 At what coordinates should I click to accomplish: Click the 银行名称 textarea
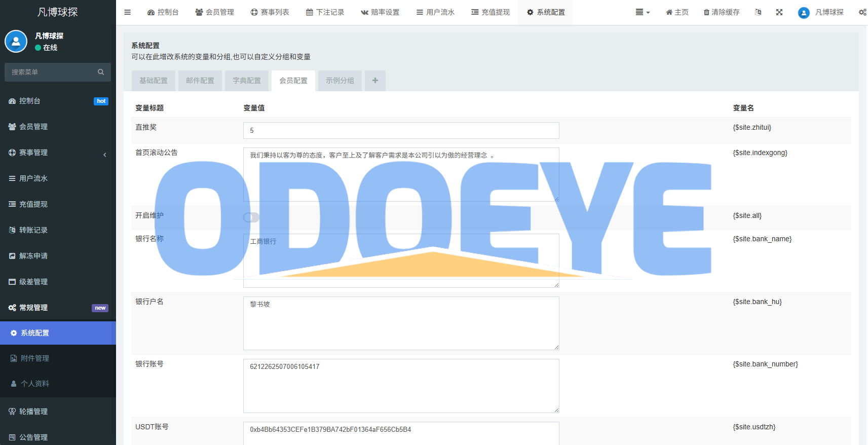401,261
